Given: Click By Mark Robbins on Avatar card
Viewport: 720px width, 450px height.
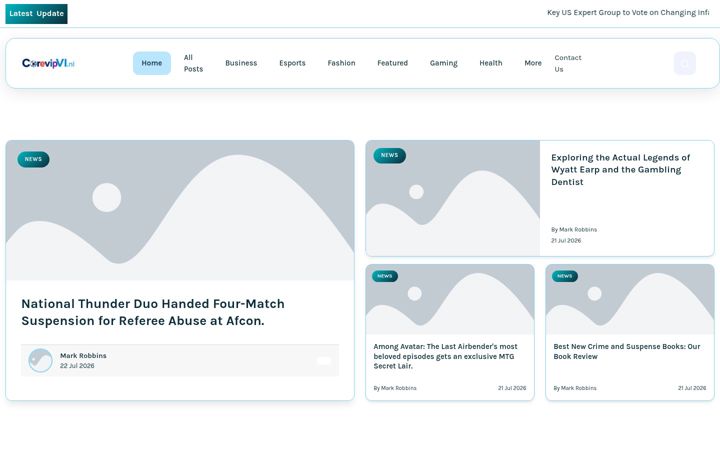Looking at the screenshot, I should point(395,388).
